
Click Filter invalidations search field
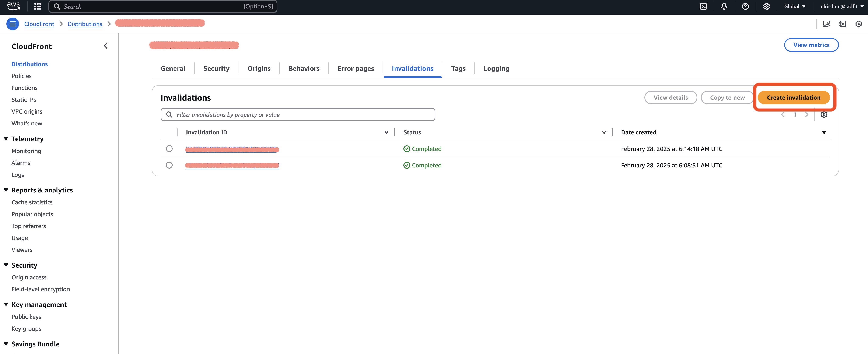click(x=298, y=114)
